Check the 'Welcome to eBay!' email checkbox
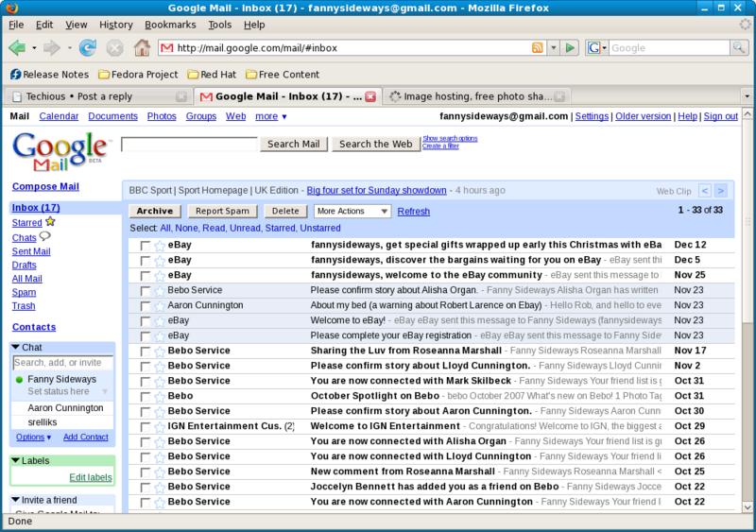The height and width of the screenshot is (532, 756). point(145,321)
